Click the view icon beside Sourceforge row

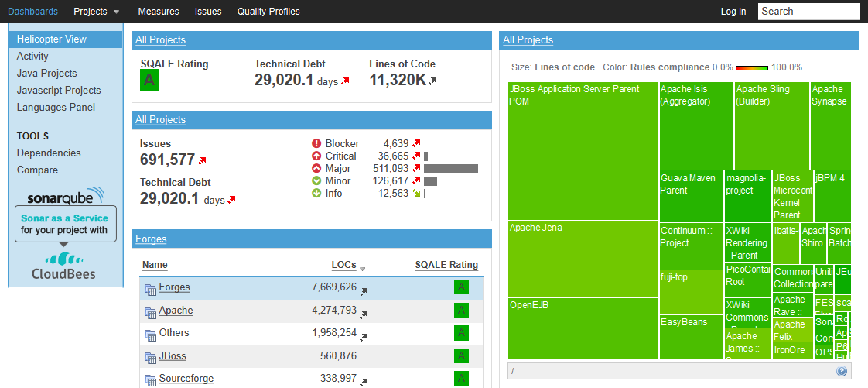tap(150, 380)
